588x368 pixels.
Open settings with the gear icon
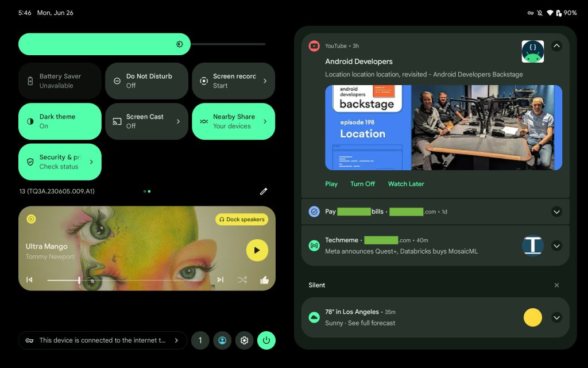tap(244, 340)
